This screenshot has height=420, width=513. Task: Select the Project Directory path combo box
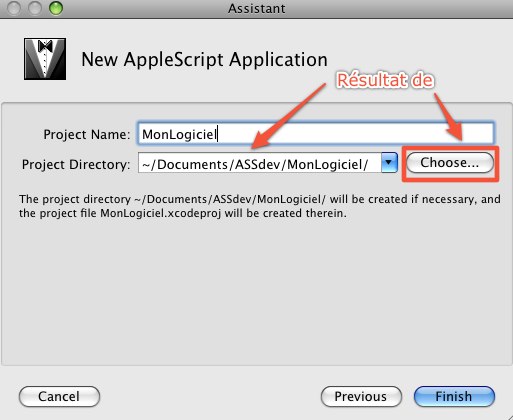coord(268,163)
